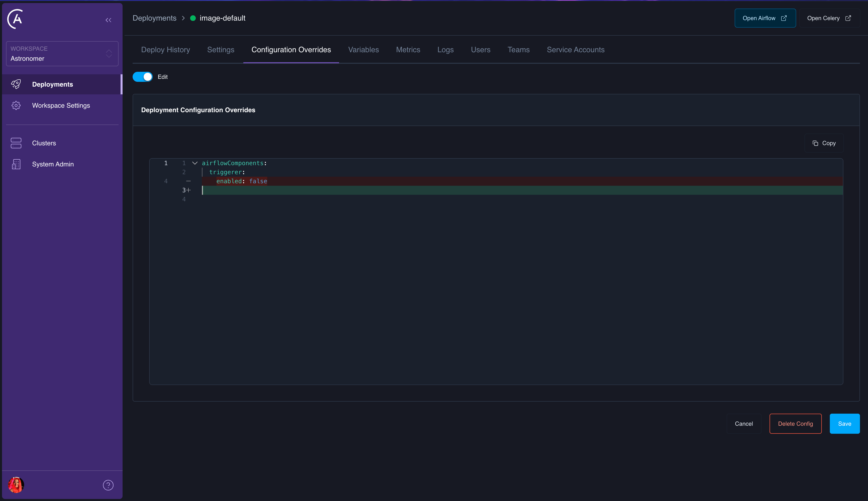The height and width of the screenshot is (501, 868).
Task: Click the Deployments rocket icon
Action: [x=16, y=84]
